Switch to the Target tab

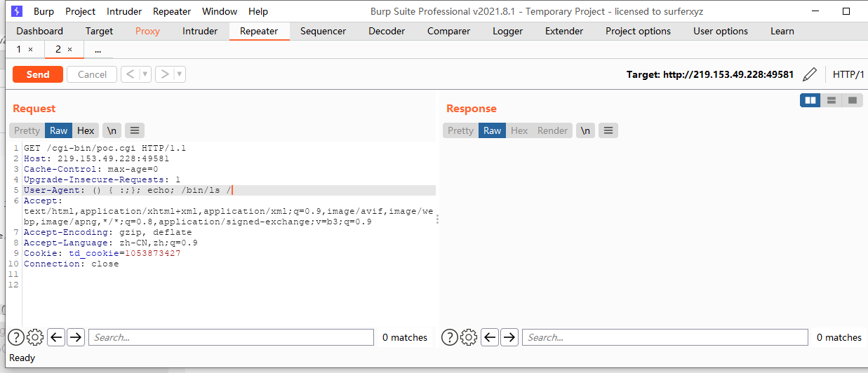(99, 31)
